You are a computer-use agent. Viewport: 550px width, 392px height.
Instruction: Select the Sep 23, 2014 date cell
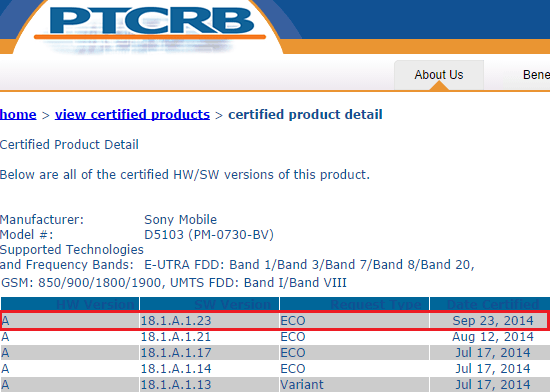click(x=489, y=320)
